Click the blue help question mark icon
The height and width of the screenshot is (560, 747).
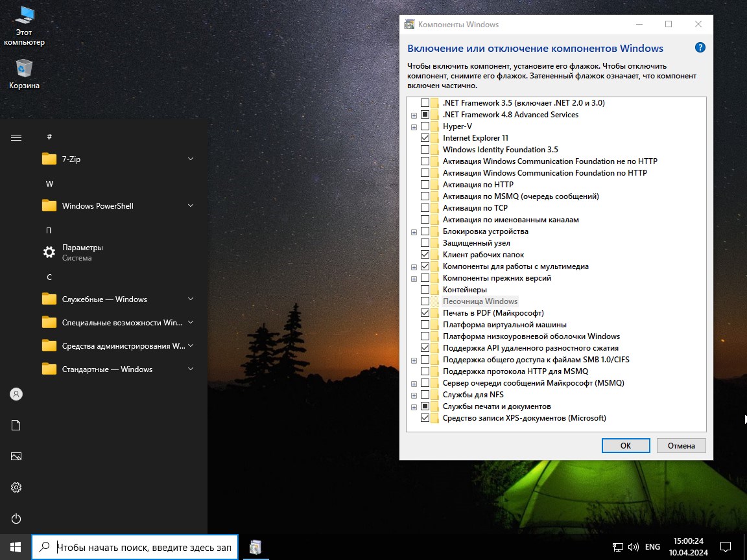pos(700,47)
